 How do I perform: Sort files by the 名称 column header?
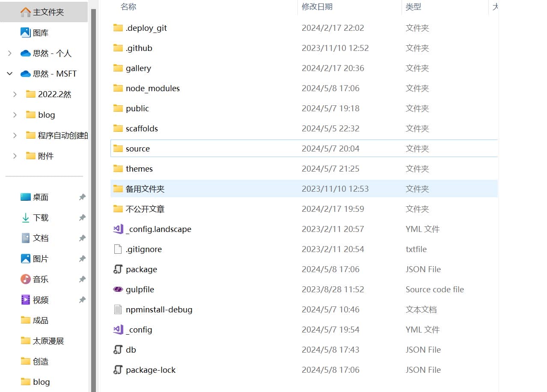128,6
